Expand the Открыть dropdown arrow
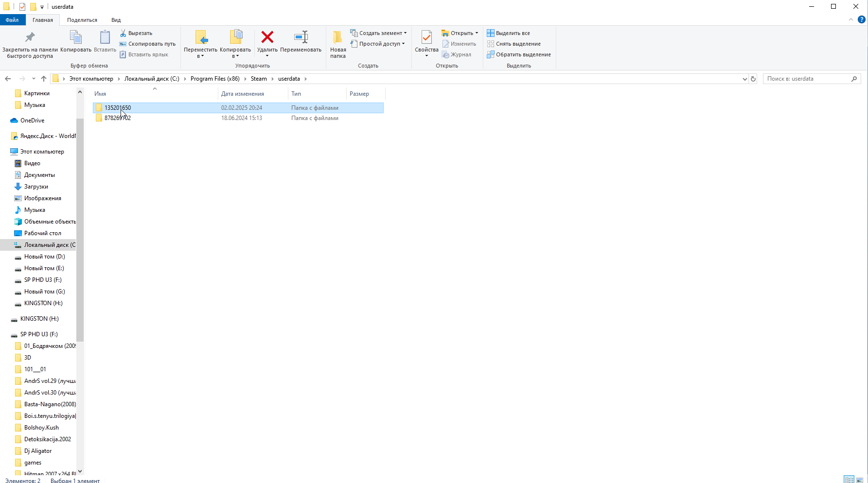868x483 pixels. pos(477,33)
